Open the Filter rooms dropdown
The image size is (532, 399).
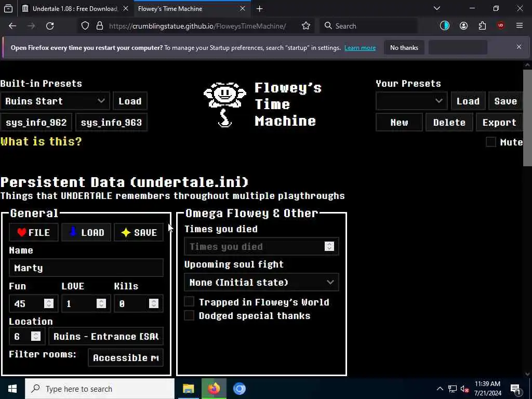[x=126, y=357]
